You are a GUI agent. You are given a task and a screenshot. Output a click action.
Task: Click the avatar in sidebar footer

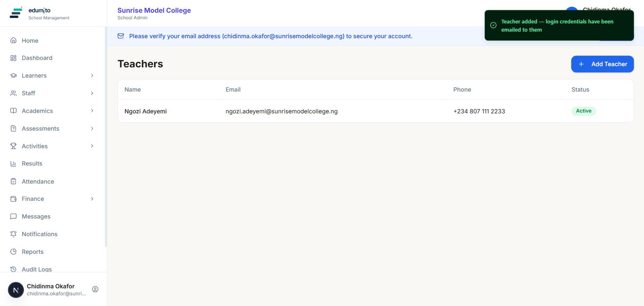(16, 290)
